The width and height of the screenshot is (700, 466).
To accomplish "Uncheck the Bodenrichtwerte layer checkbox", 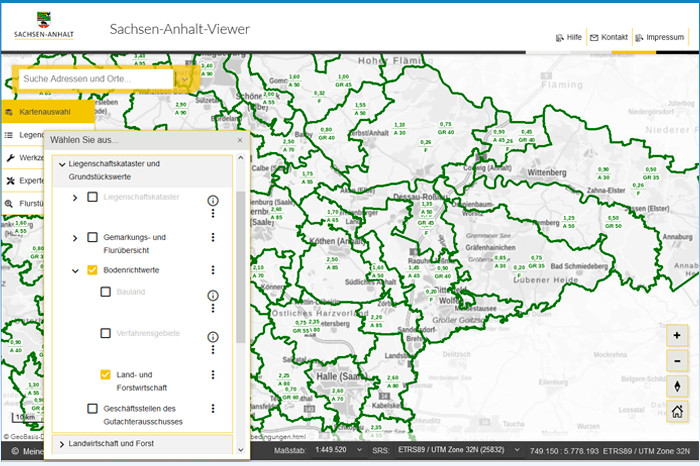I will [92, 270].
